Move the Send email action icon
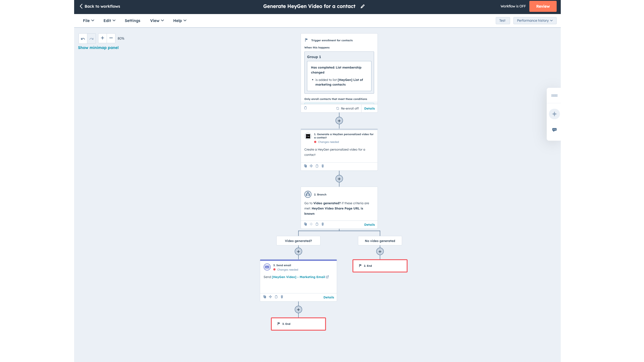Image resolution: width=644 pixels, height=362 pixels. coord(270,297)
